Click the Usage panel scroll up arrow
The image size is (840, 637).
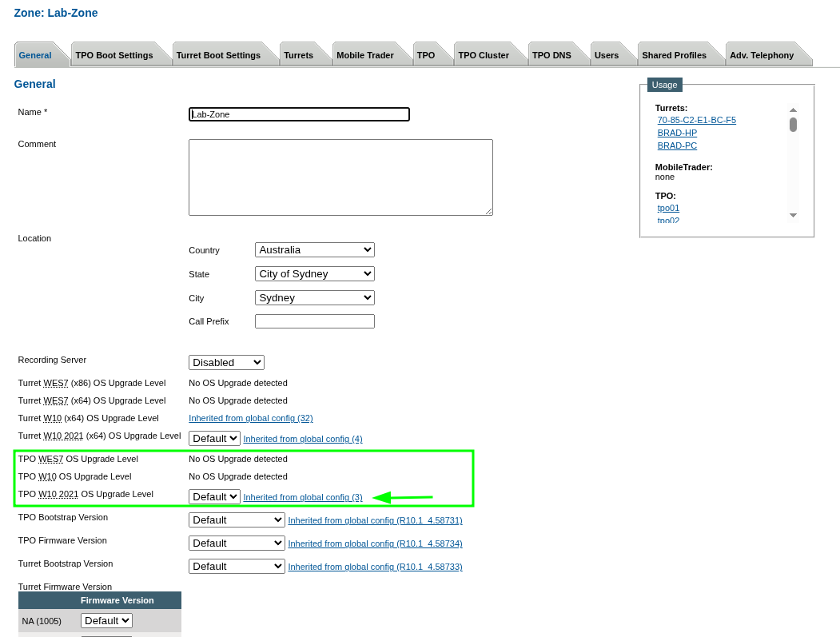tap(794, 109)
